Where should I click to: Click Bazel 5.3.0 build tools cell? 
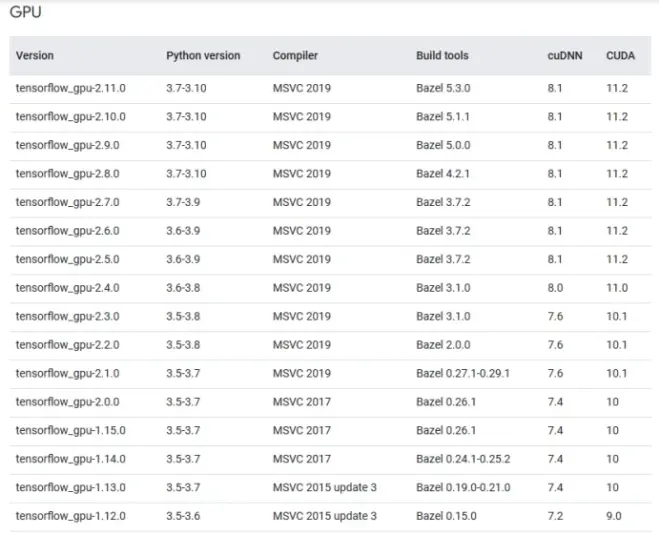tap(443, 88)
